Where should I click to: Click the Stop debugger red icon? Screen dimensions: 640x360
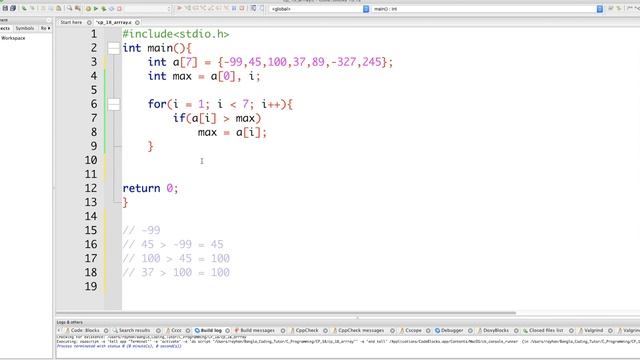tap(242, 8)
